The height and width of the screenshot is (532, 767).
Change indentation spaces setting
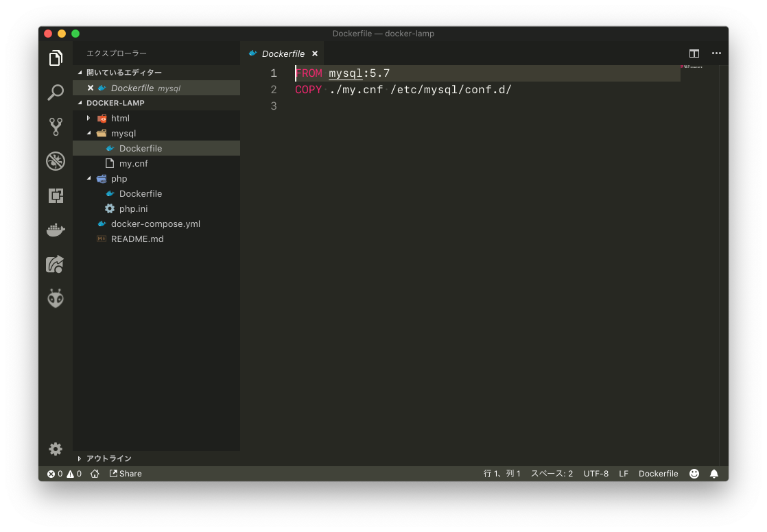[x=552, y=473]
